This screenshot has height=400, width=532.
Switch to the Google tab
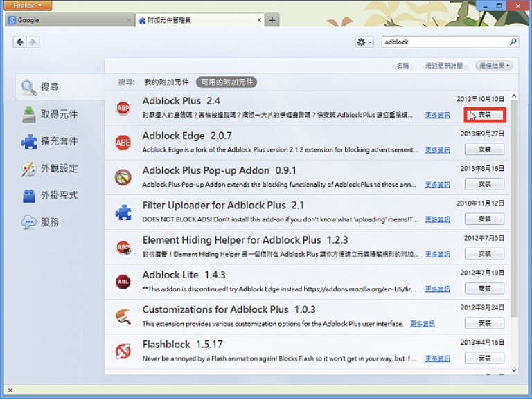69,20
